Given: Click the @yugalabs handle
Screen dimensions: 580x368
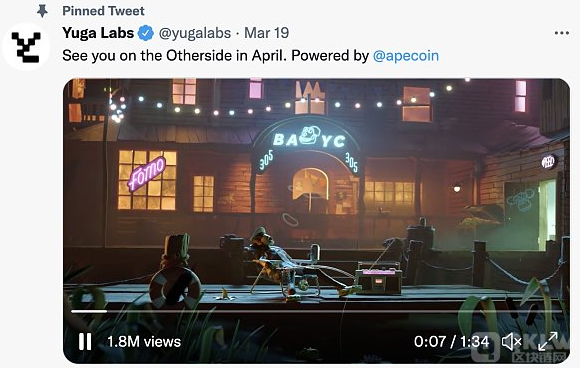Looking at the screenshot, I should pyautogui.click(x=195, y=33).
